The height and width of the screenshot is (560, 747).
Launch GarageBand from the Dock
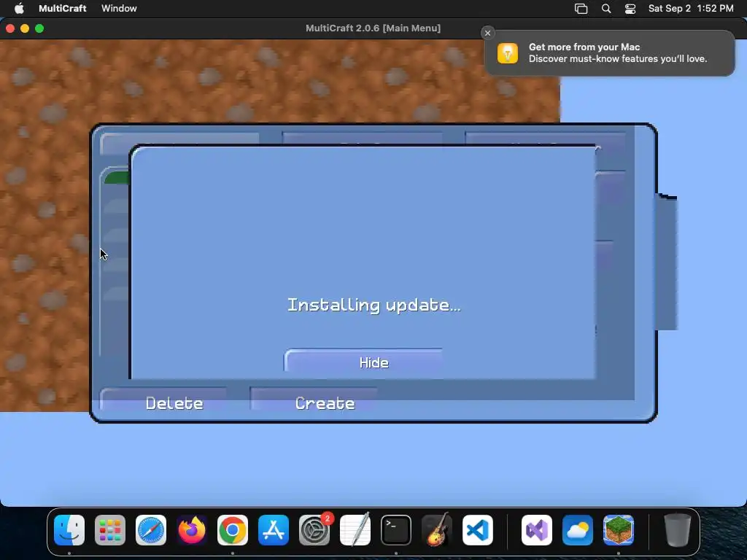coord(437,529)
